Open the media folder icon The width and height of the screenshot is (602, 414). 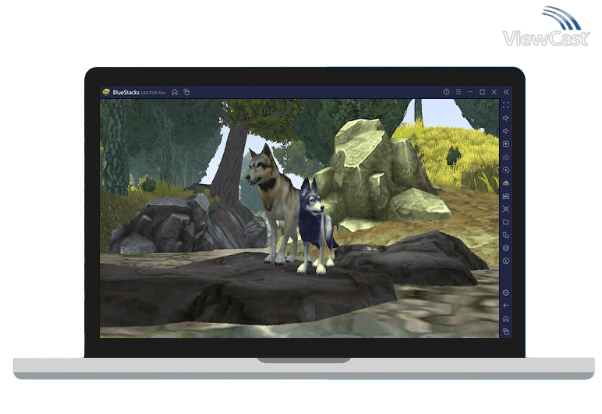click(506, 222)
